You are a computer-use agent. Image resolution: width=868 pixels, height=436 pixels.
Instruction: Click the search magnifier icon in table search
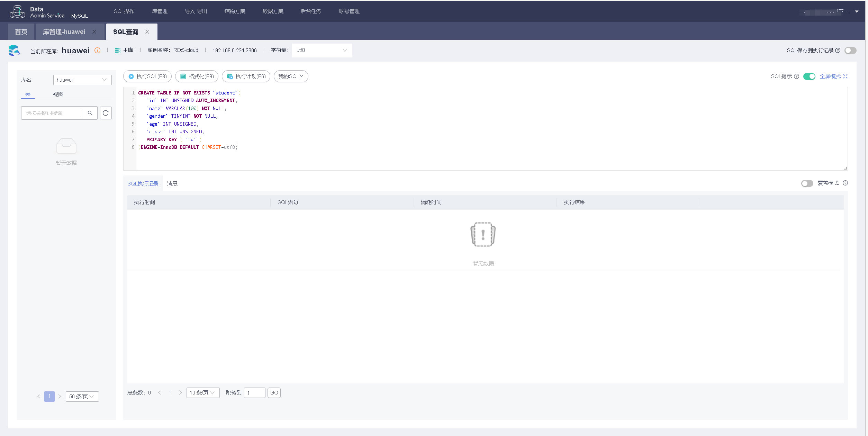(x=90, y=113)
